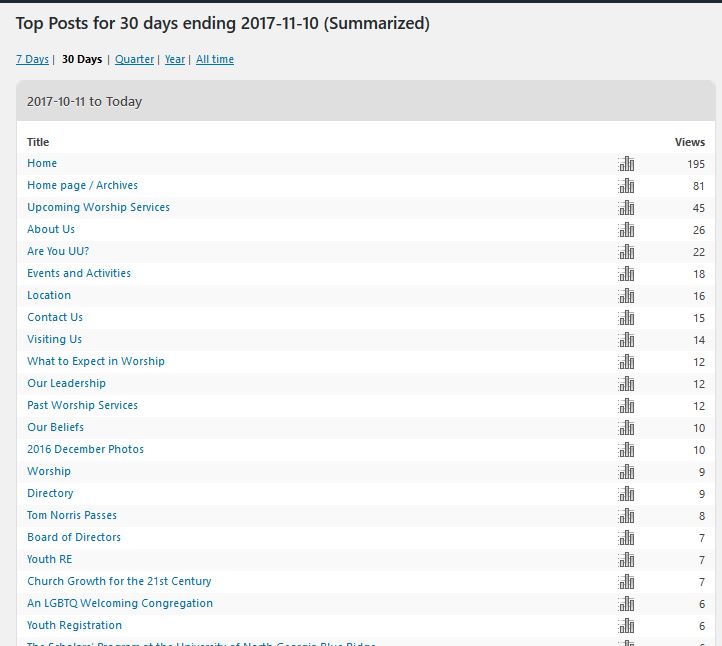Switch to the Quarter period
722x646 pixels.
pos(134,59)
